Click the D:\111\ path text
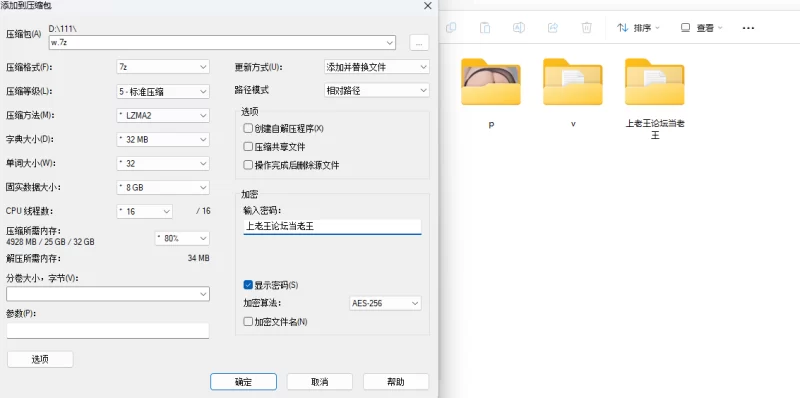 62,29
